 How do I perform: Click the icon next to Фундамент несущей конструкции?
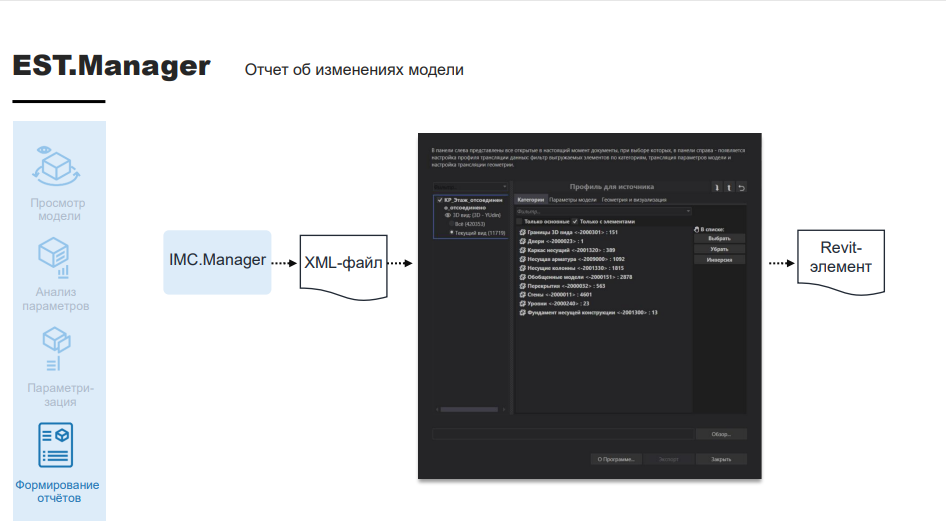[522, 313]
